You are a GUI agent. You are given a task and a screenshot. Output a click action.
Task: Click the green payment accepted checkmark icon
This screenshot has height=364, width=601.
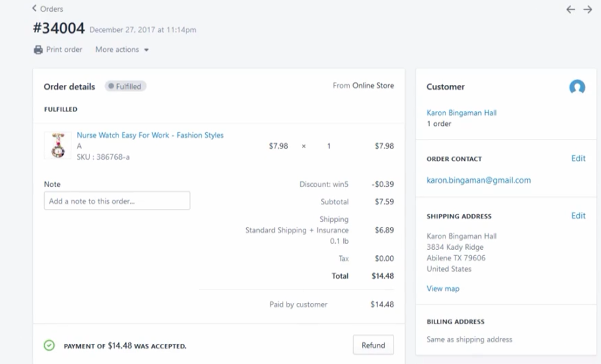point(49,346)
